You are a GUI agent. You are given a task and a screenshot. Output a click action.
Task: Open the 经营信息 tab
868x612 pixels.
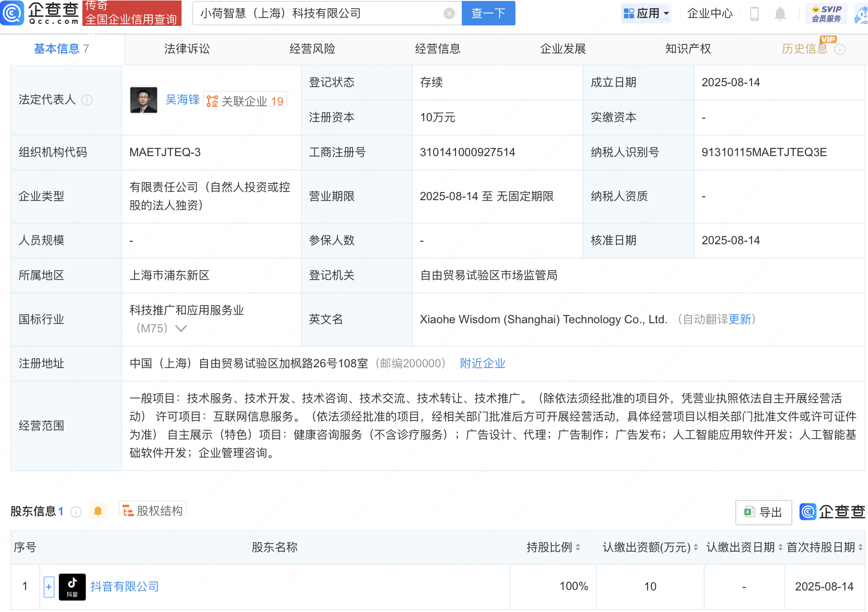tap(438, 49)
